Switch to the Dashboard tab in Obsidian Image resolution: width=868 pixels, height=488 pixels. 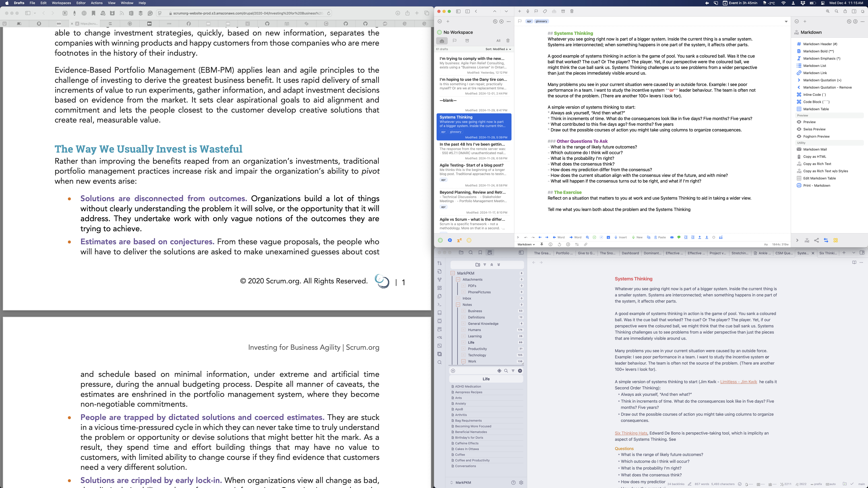click(x=630, y=253)
